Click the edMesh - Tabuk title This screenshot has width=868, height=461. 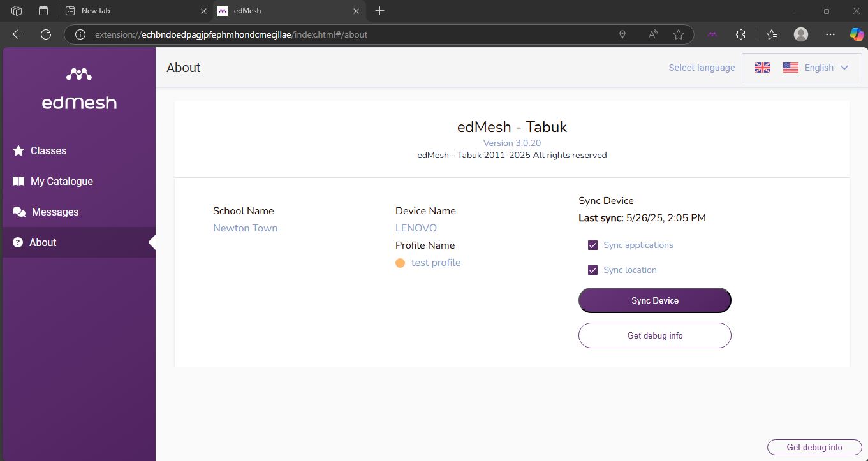[512, 126]
